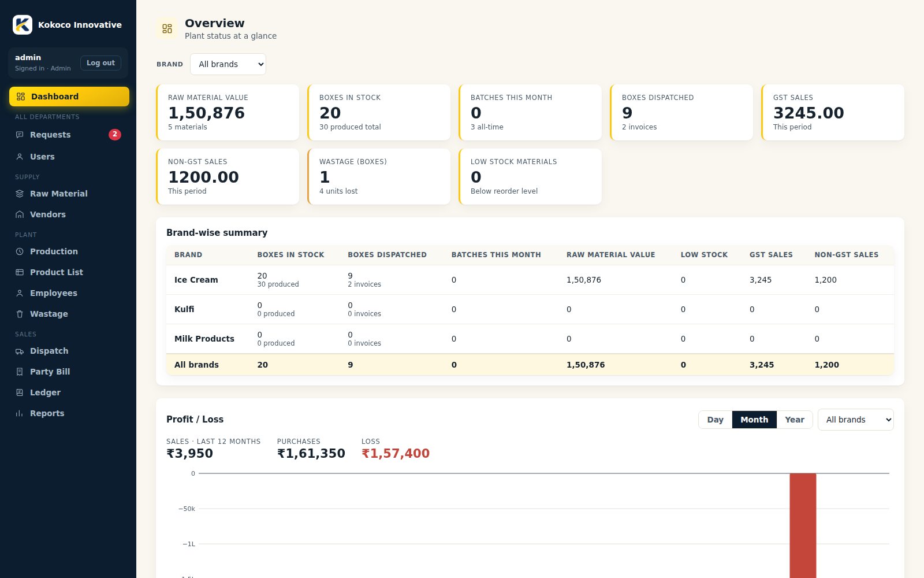Open the Wastage page link
The width and height of the screenshot is (924, 578).
(69, 314)
